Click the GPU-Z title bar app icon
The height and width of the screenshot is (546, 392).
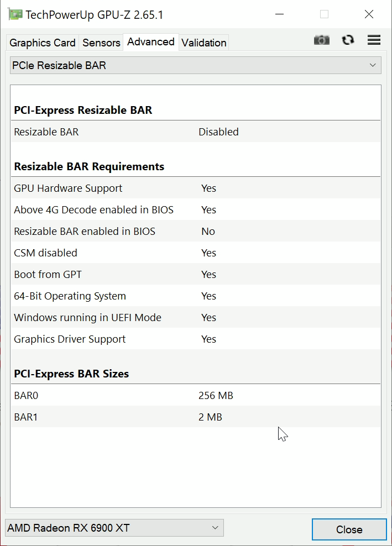tap(15, 14)
